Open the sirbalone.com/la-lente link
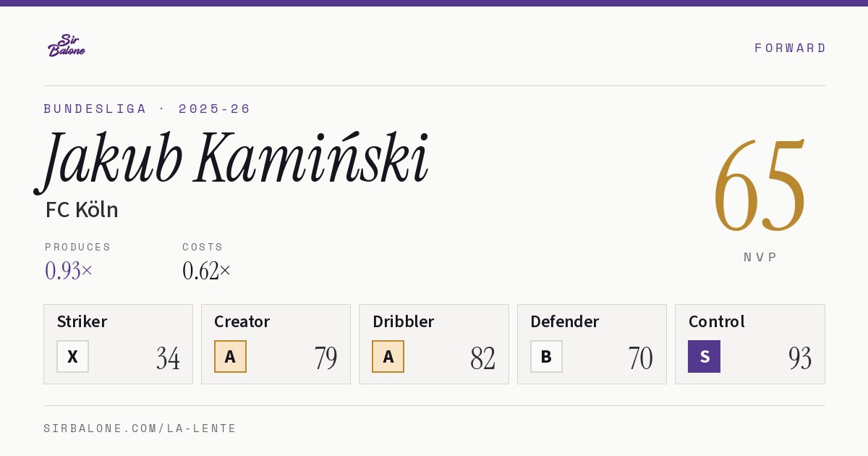 coord(140,428)
